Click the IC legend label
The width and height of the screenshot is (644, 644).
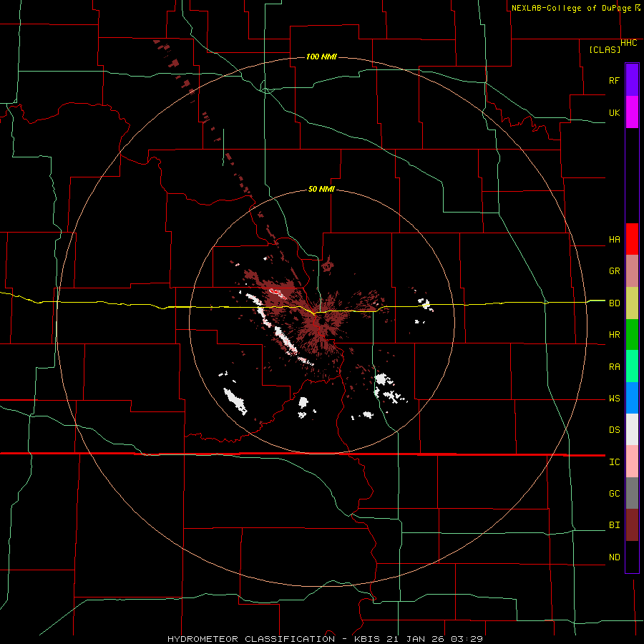[x=614, y=462]
